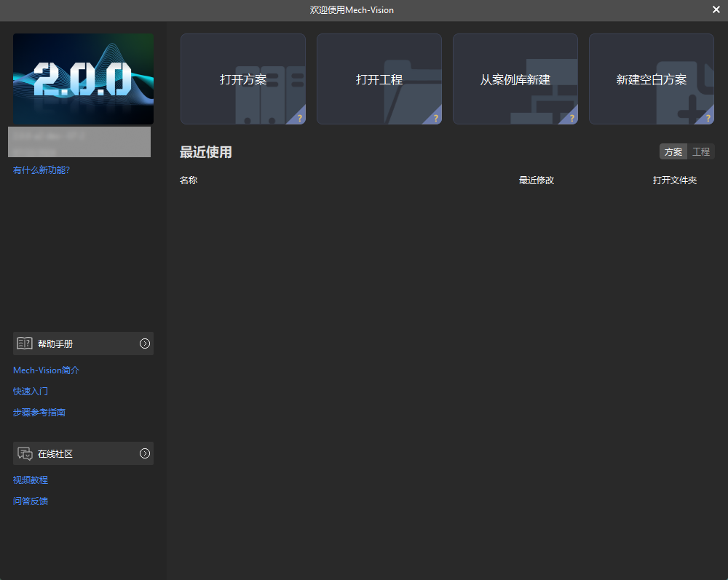Image resolution: width=728 pixels, height=580 pixels.
Task: Open the 在线社区 button label
Action: (55, 454)
